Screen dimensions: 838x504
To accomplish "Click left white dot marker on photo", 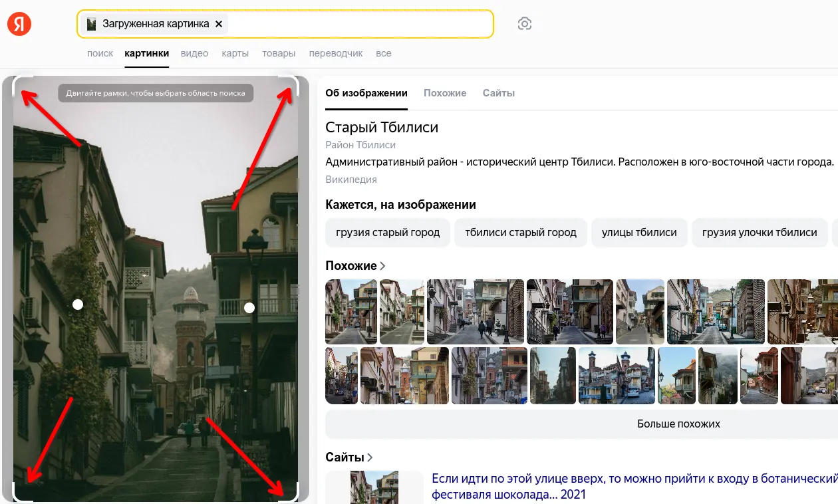I will pyautogui.click(x=78, y=305).
